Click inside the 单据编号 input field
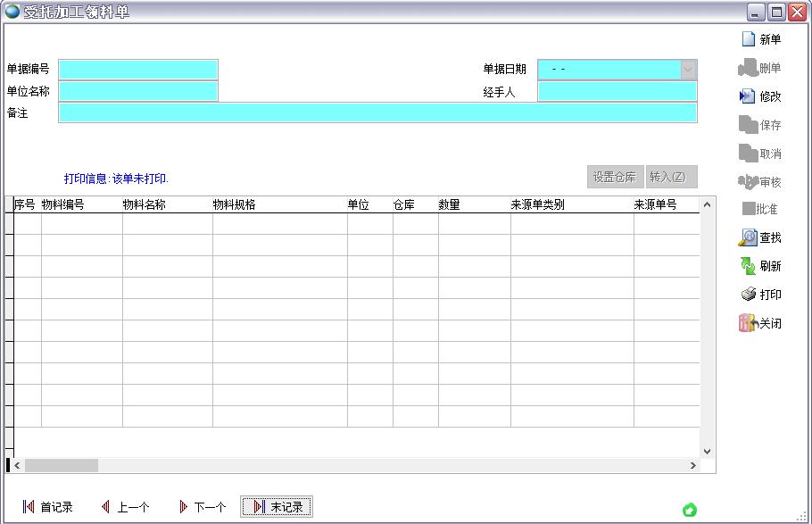The height and width of the screenshot is (524, 812). click(x=137, y=69)
